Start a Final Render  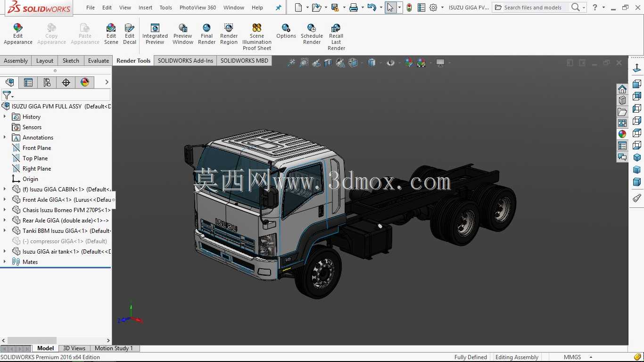click(206, 34)
